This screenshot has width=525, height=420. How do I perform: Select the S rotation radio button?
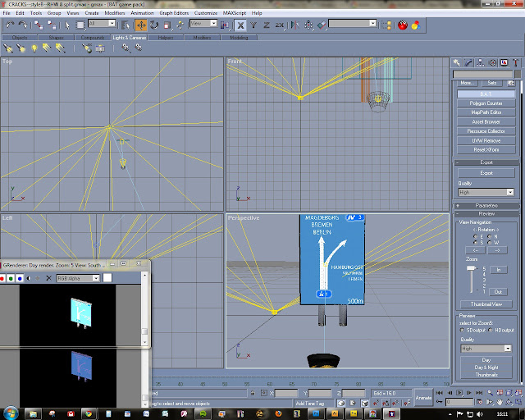(x=475, y=242)
